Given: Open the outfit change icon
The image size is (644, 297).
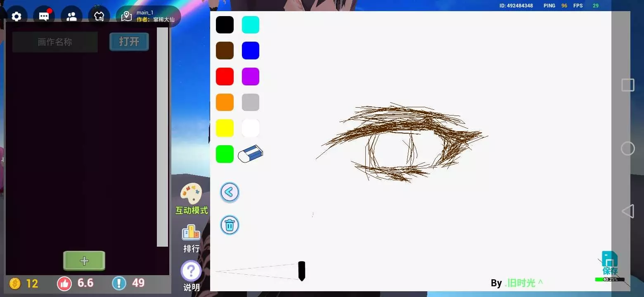Looking at the screenshot, I should (x=99, y=16).
